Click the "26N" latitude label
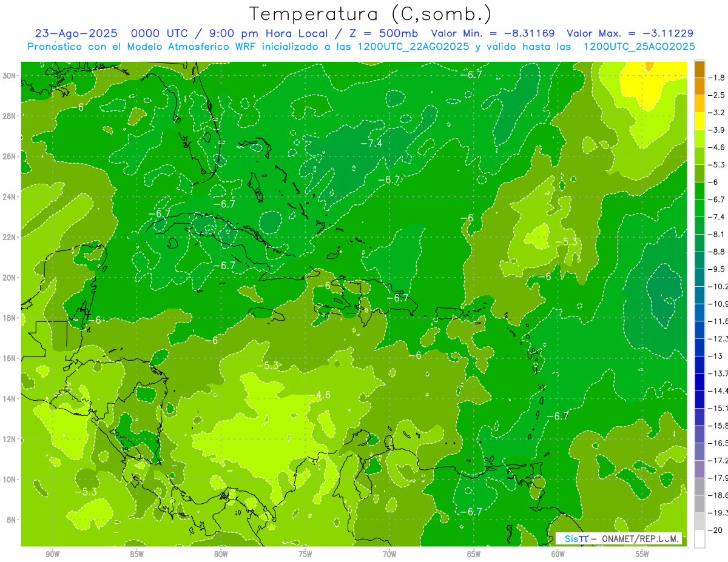This screenshot has height=562, width=728. (10, 156)
